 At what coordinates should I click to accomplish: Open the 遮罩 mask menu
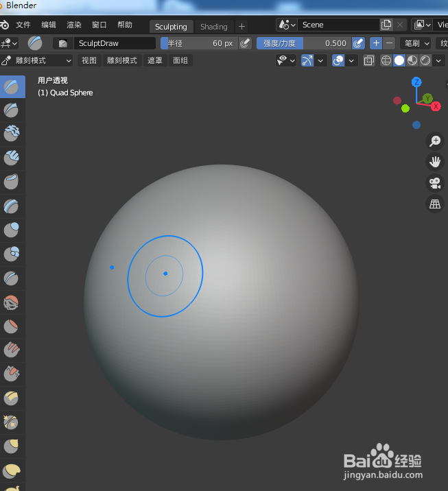coord(155,60)
